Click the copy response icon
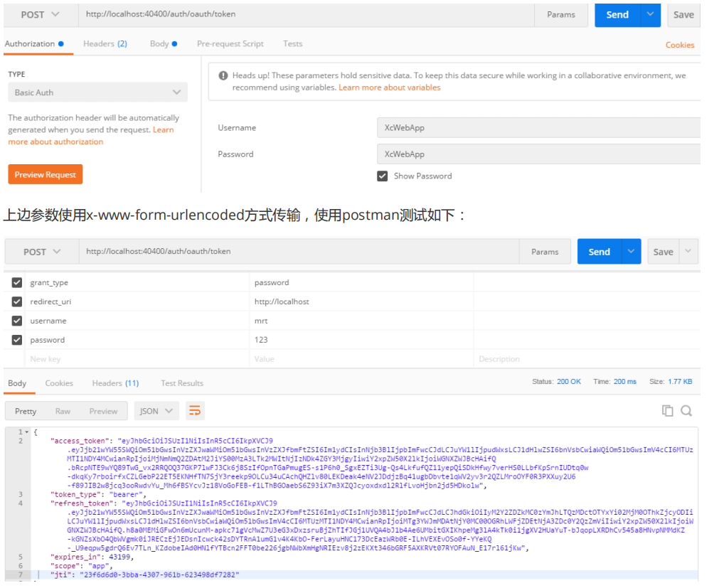 coord(667,410)
